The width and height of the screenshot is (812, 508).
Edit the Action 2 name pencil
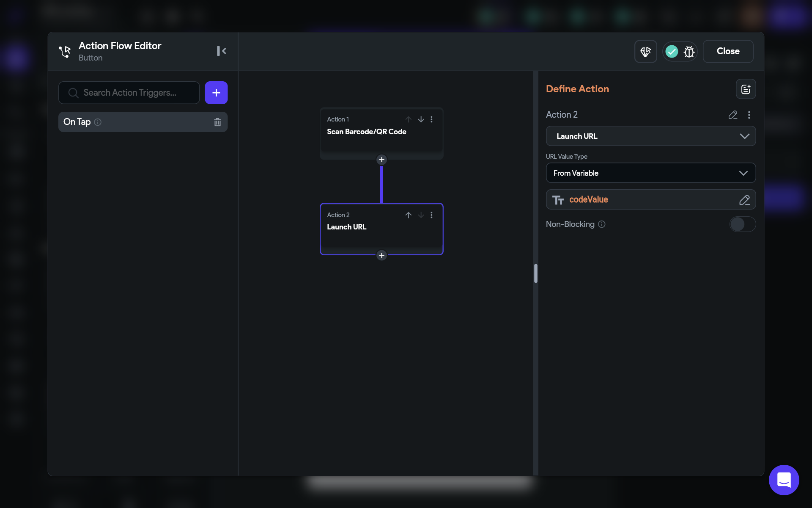tap(732, 115)
